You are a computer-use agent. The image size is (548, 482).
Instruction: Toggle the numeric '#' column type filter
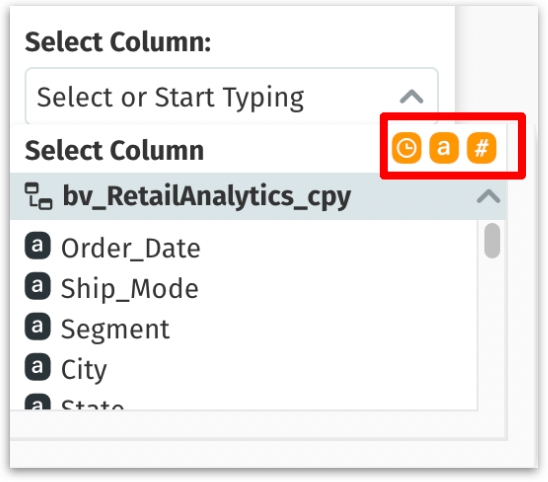(x=481, y=148)
